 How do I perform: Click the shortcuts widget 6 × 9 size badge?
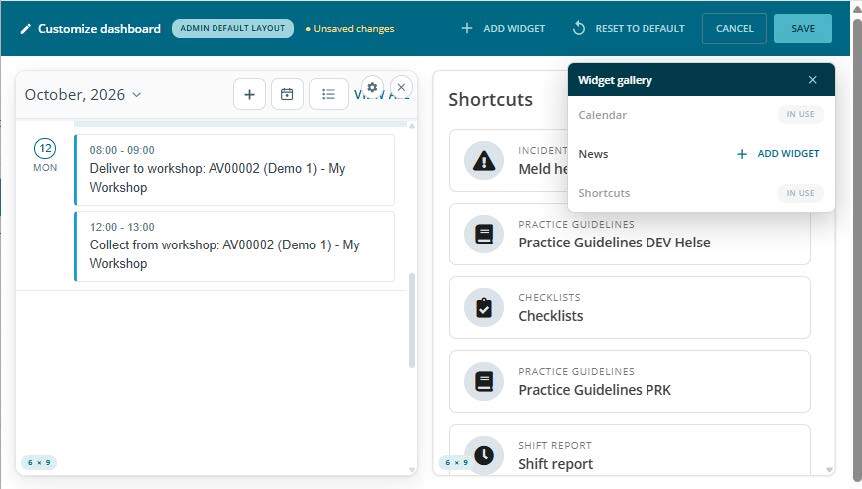pyautogui.click(x=456, y=463)
